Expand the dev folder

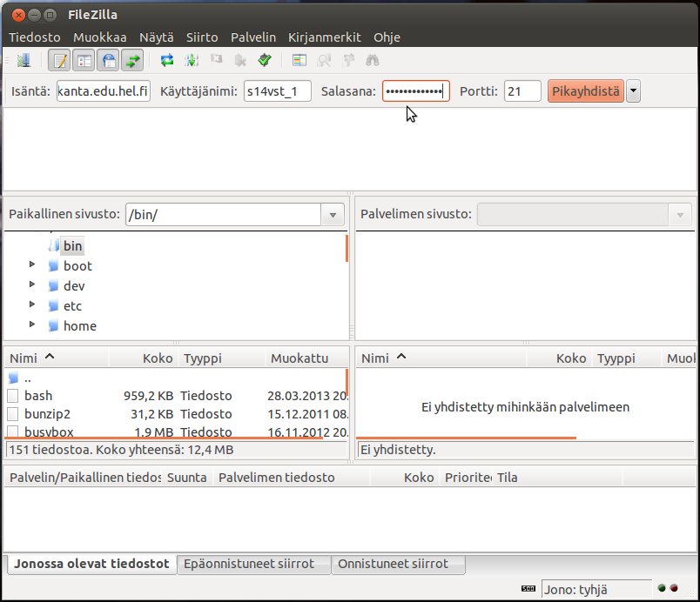32,284
